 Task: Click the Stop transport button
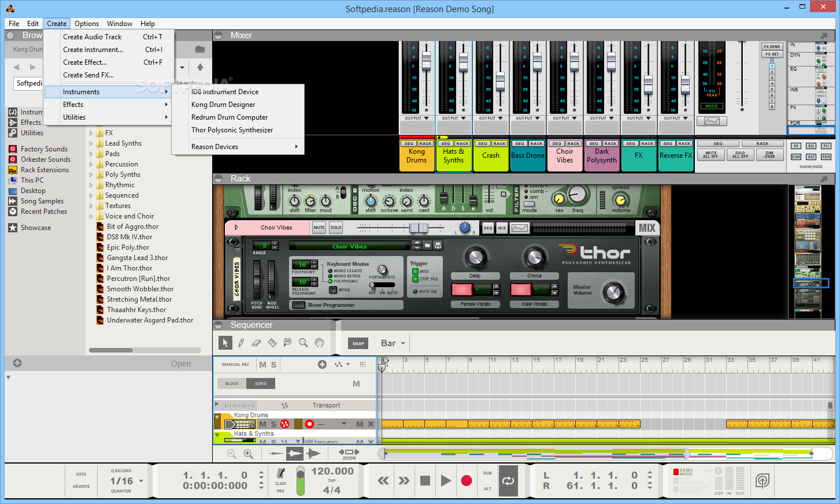click(425, 480)
